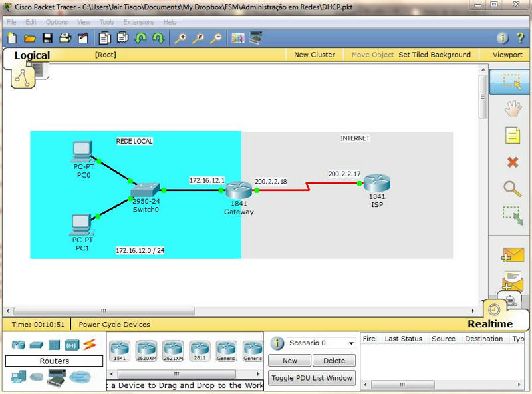The image size is (532, 394).
Task: Open the Help menu
Action: tap(170, 22)
